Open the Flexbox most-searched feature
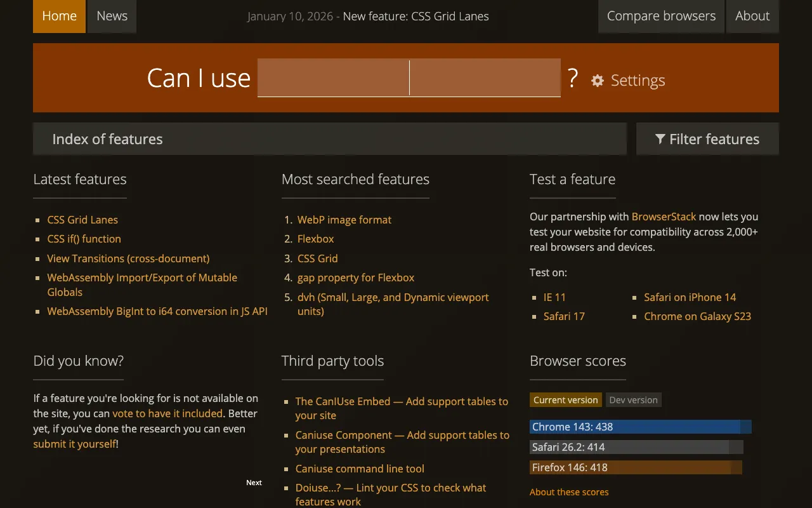Image resolution: width=812 pixels, height=508 pixels. (x=315, y=239)
